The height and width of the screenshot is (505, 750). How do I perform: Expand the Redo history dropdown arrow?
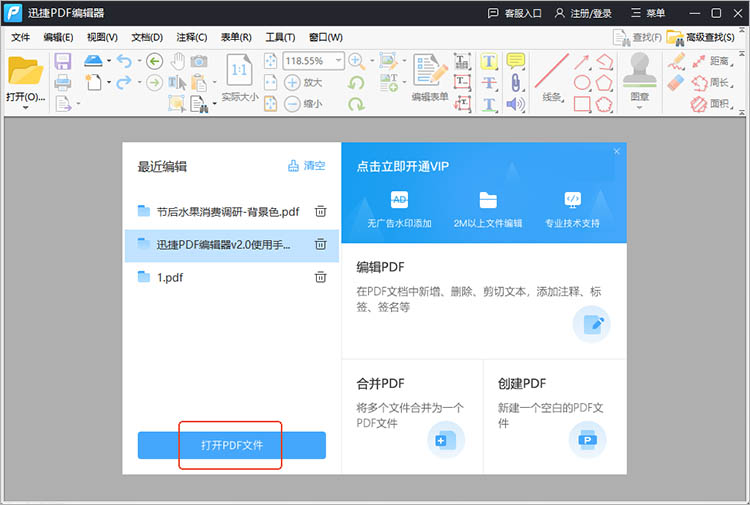tap(139, 82)
